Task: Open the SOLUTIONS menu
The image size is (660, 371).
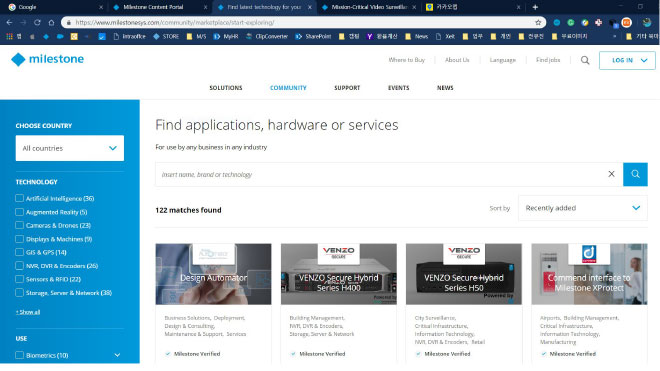Action: coord(226,88)
